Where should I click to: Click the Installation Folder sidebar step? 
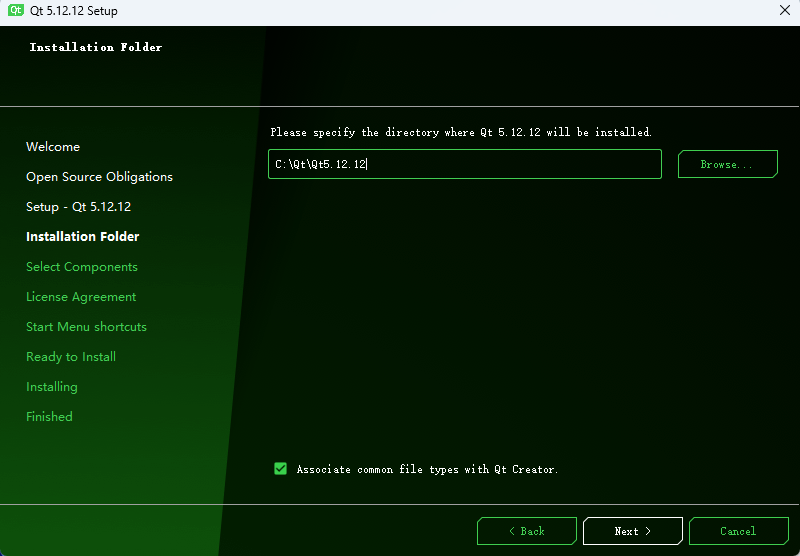click(x=82, y=237)
